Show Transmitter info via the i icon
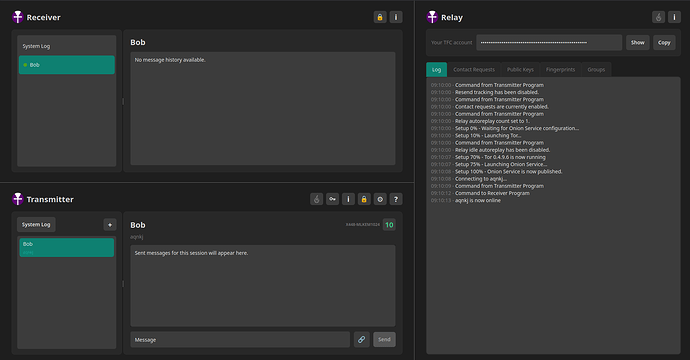Screen dimensions: 690x360 (348, 199)
